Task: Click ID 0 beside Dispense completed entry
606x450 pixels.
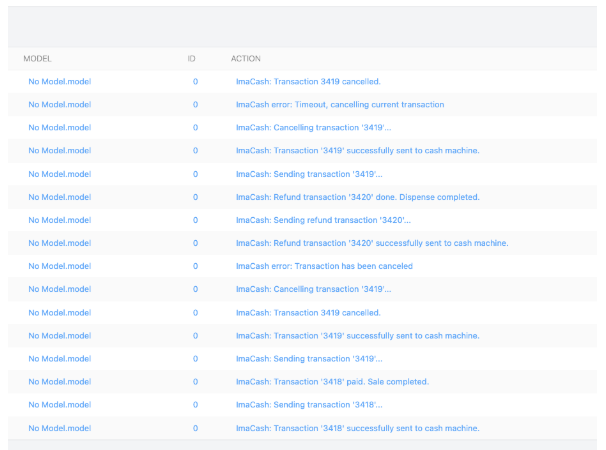Action: [x=195, y=197]
